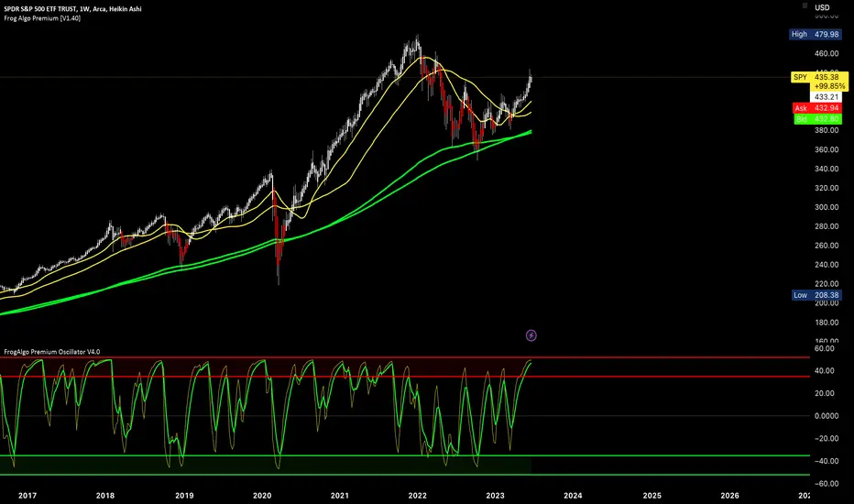
Task: Click the 2021 label on time axis
Action: [x=339, y=495]
